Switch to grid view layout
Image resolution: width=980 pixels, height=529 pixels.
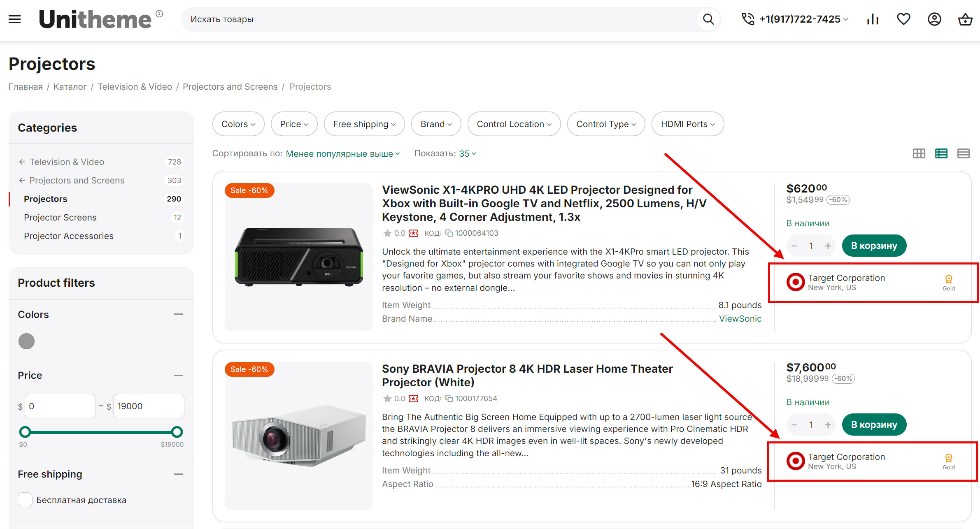[x=919, y=153]
